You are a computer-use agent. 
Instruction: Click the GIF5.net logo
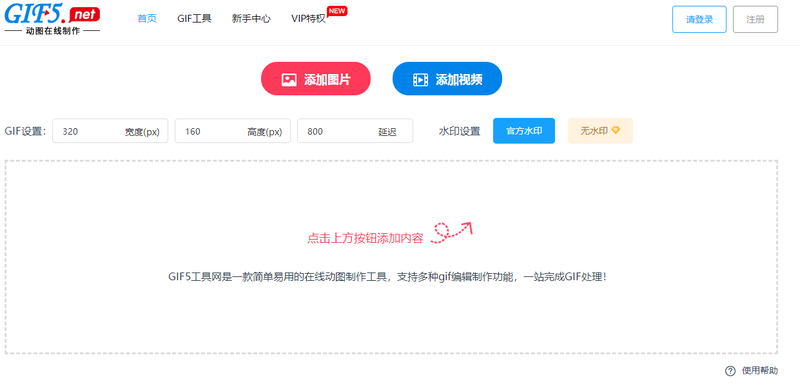point(52,18)
